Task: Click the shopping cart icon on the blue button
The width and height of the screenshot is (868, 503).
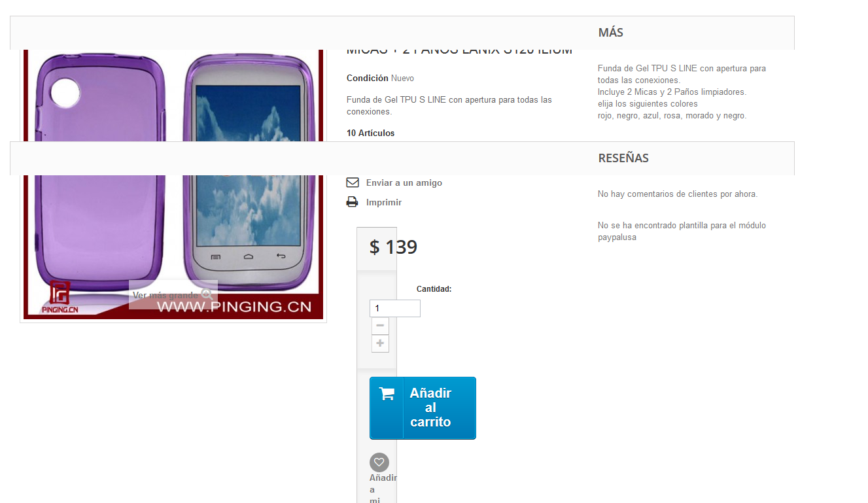Action: [x=387, y=394]
